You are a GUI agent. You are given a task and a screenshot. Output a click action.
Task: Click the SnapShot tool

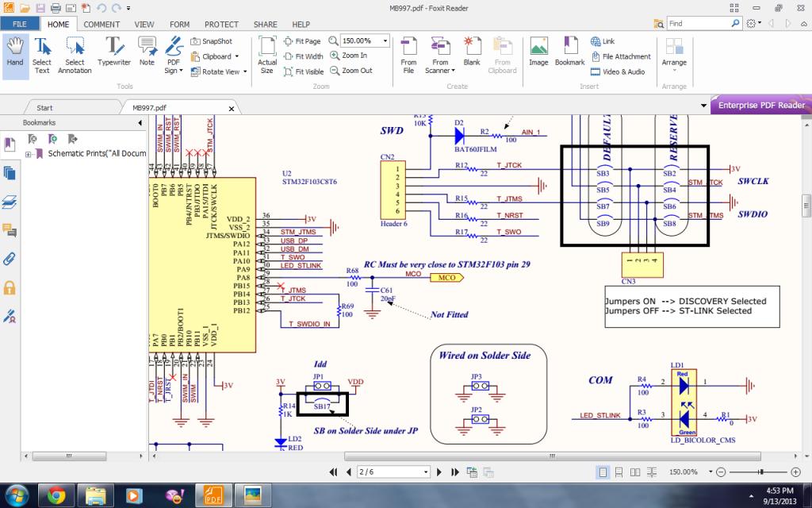pos(211,41)
